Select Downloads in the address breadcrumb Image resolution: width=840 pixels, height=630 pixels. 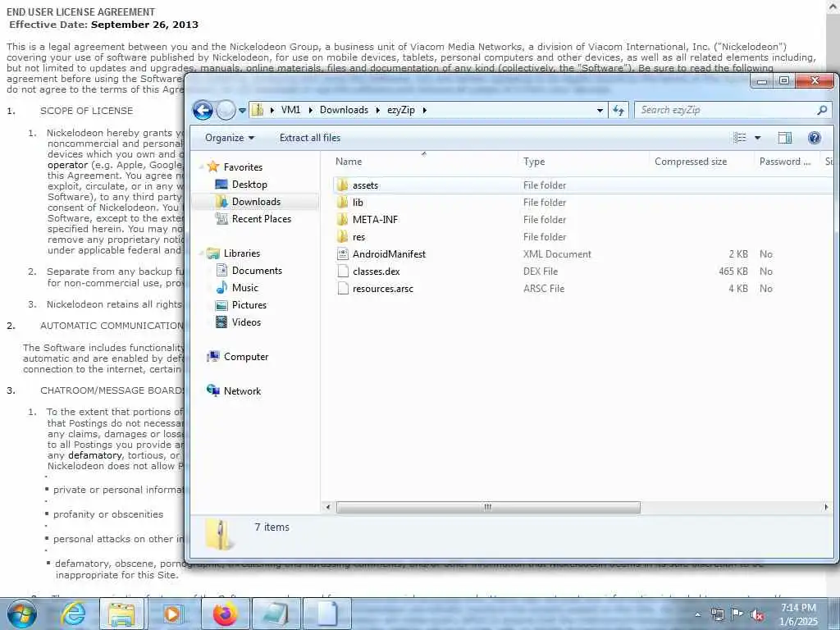click(x=344, y=110)
